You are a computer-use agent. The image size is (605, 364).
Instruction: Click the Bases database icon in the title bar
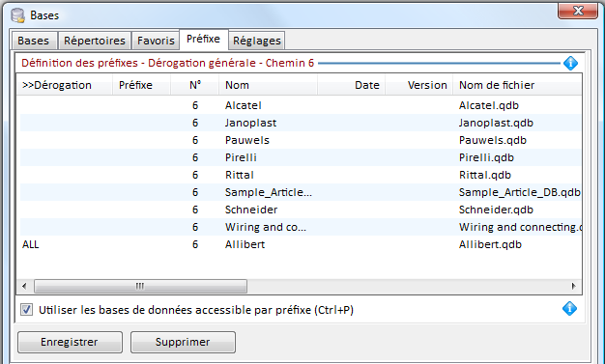[x=17, y=15]
